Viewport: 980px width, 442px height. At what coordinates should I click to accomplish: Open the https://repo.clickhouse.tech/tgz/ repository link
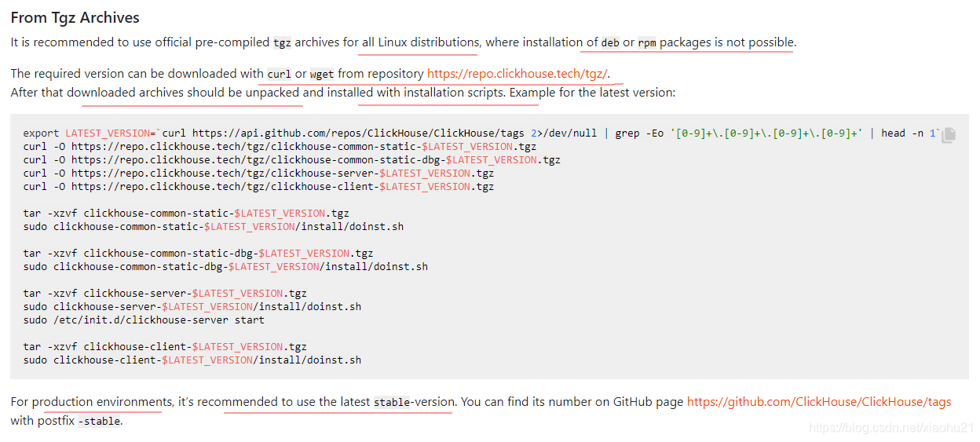tap(518, 74)
